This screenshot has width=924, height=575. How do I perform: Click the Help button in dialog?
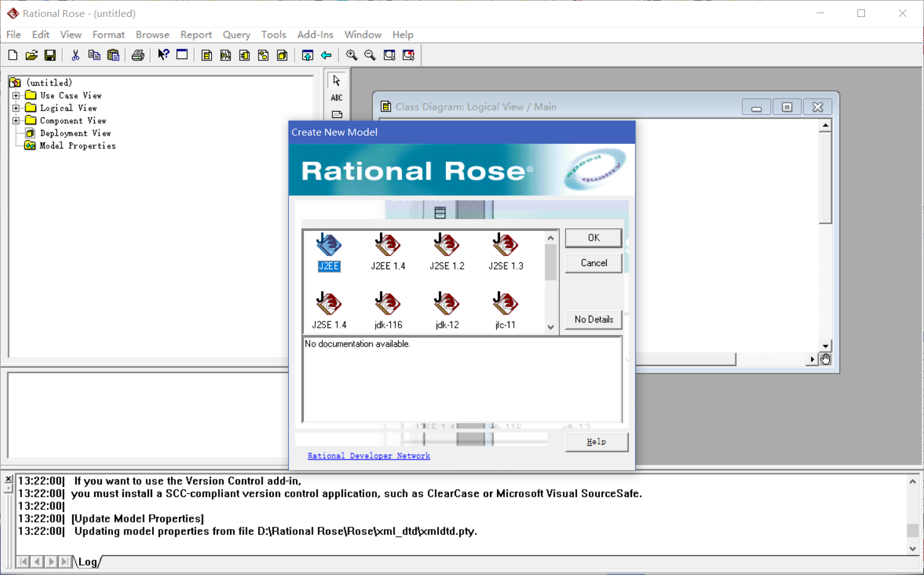pyautogui.click(x=596, y=442)
